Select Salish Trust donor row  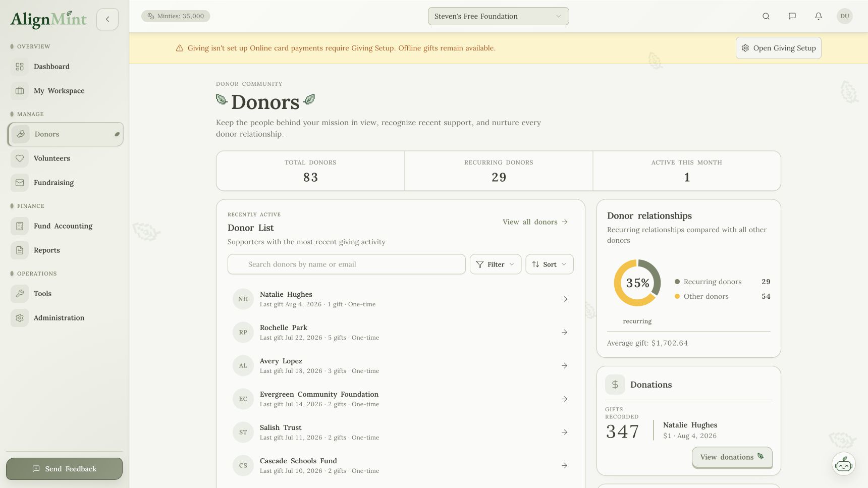coord(401,432)
